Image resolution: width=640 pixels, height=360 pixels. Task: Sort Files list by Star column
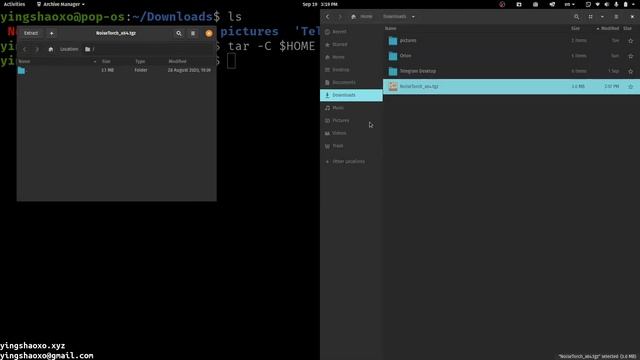tap(627, 29)
